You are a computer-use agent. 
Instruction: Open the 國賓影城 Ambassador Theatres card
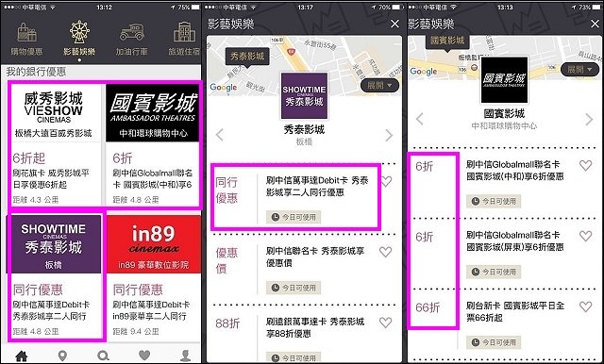[x=153, y=145]
